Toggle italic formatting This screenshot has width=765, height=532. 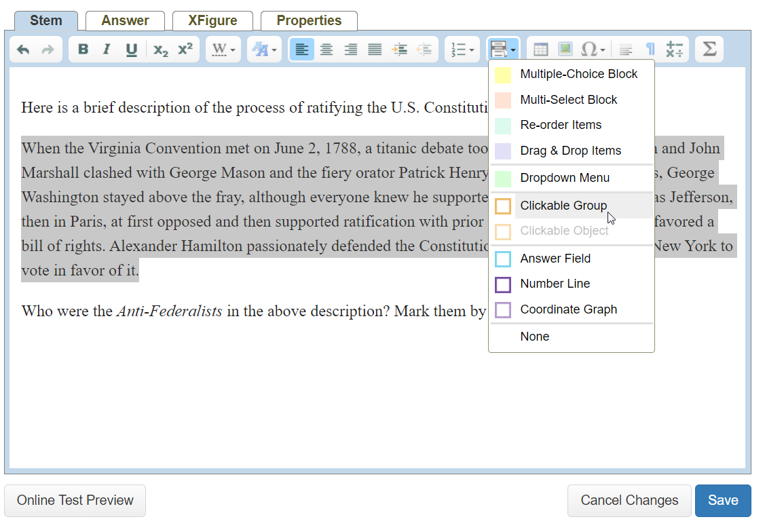(x=107, y=50)
